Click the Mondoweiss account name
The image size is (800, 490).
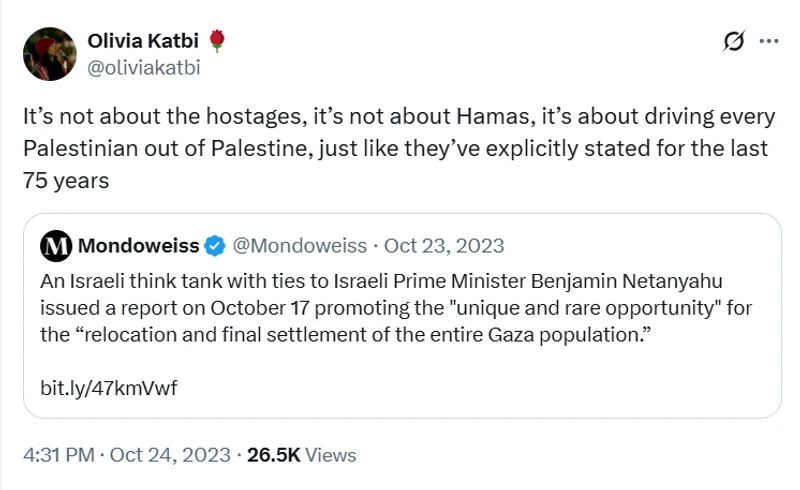138,245
